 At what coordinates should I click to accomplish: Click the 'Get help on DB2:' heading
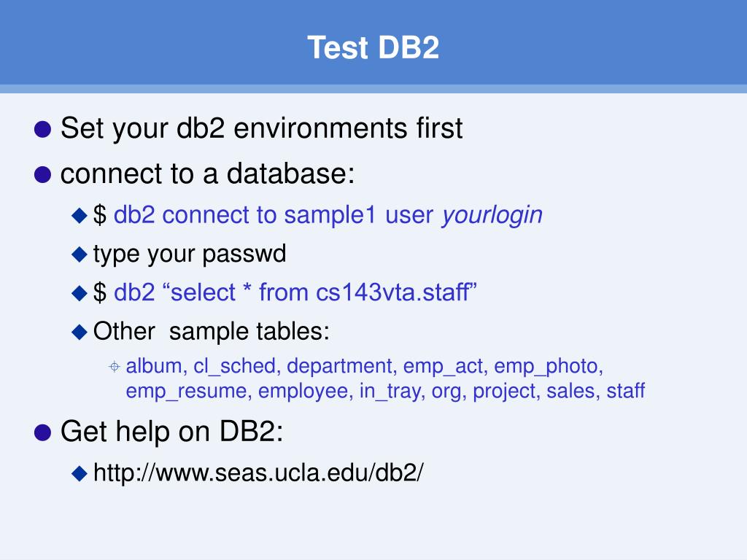pos(172,432)
